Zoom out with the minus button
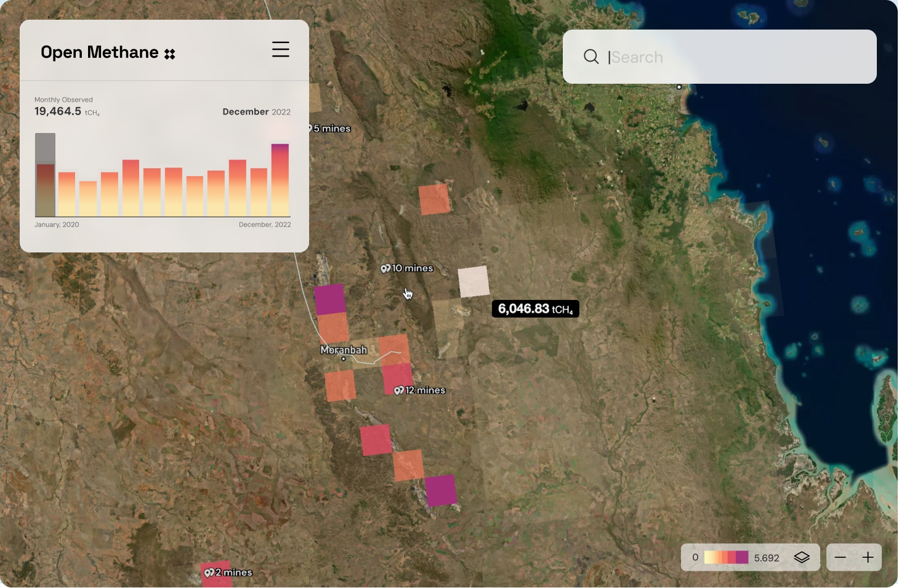Image resolution: width=899 pixels, height=588 pixels. pyautogui.click(x=840, y=558)
